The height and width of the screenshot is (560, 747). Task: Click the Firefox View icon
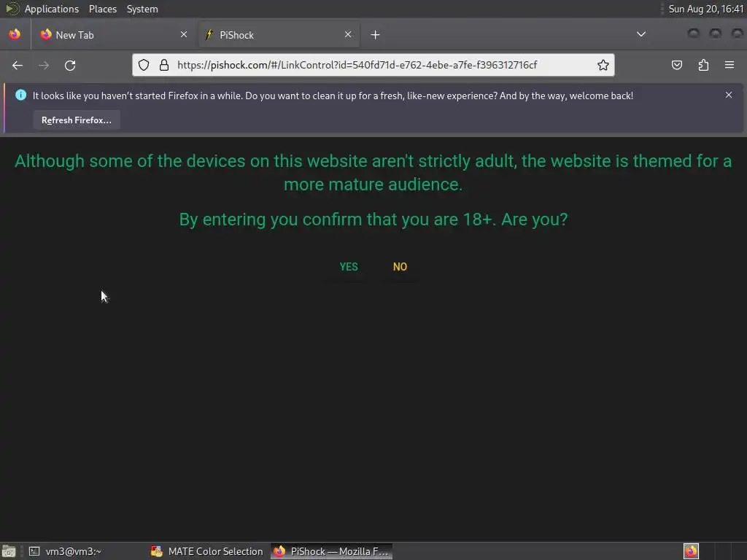coord(15,34)
